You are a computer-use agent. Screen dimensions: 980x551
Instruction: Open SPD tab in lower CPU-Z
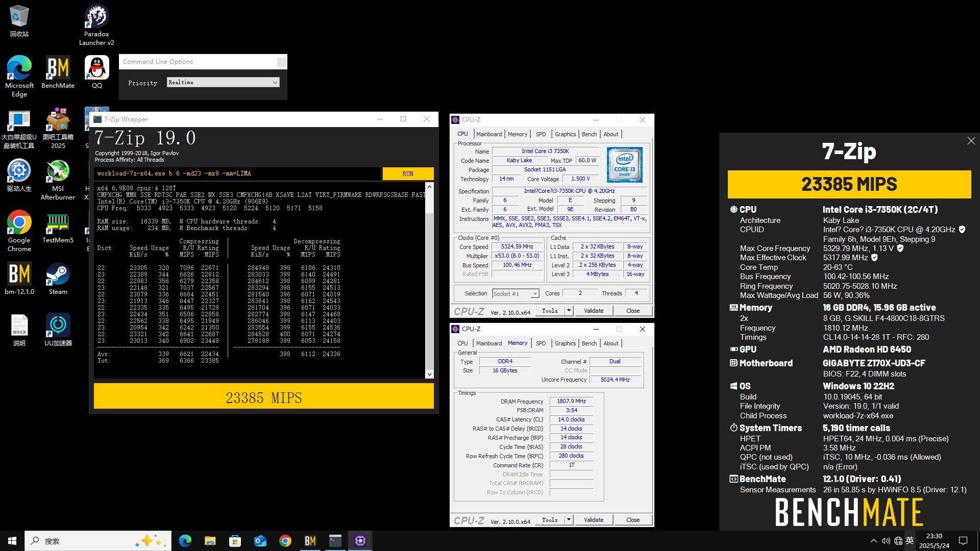[541, 343]
